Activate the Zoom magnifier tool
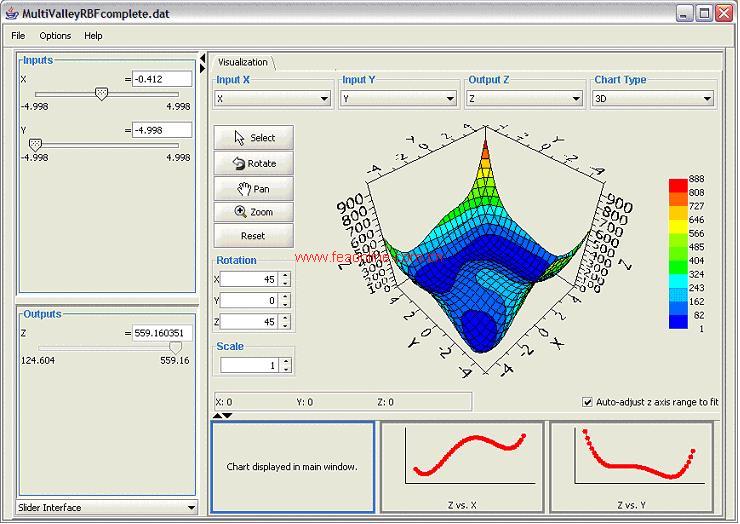Screen dimensions: 740x524 [x=253, y=212]
